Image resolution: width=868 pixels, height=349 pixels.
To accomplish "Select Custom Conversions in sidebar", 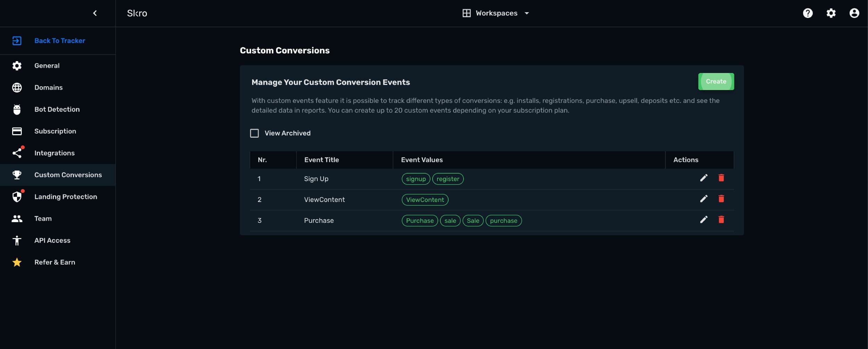I will (58, 175).
